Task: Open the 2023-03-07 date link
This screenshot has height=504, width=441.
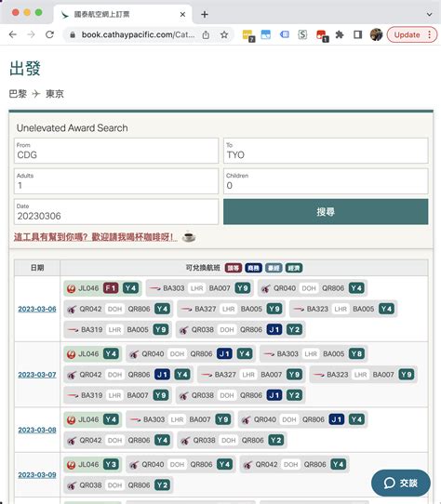Action: click(37, 375)
